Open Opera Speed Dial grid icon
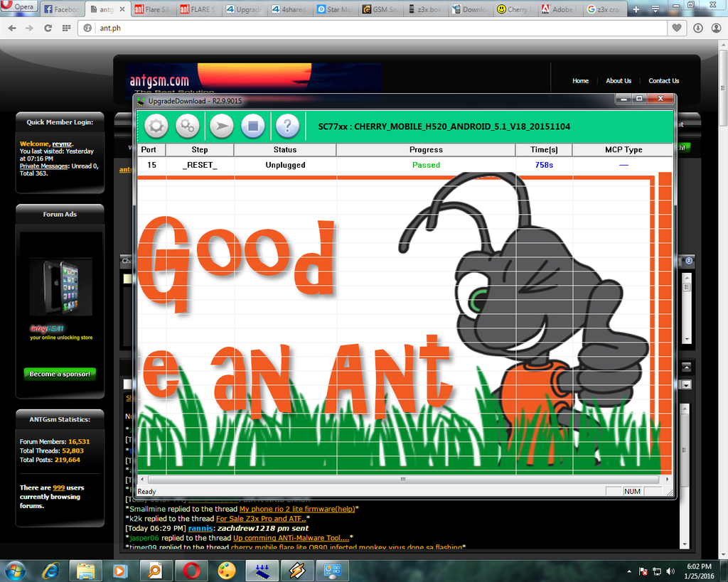The width and height of the screenshot is (728, 582). (x=66, y=28)
